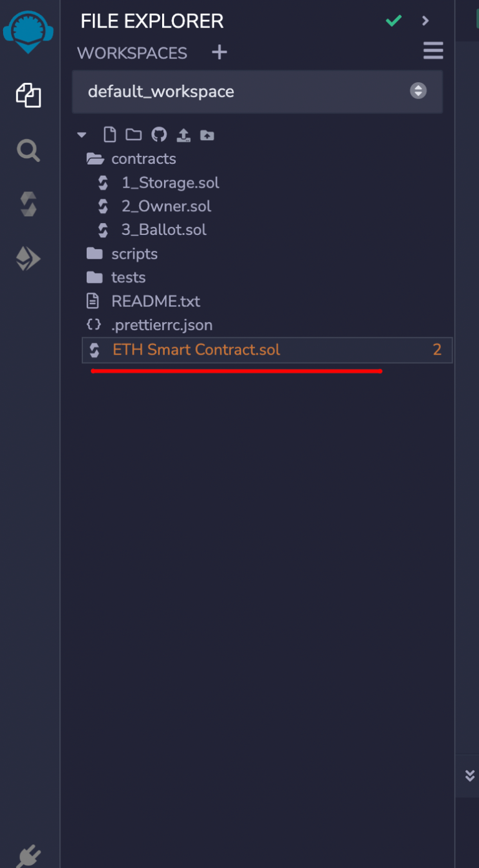Screen dimensions: 479x868
Task: Open Deploy & Run Transactions icon
Action: [x=28, y=259]
